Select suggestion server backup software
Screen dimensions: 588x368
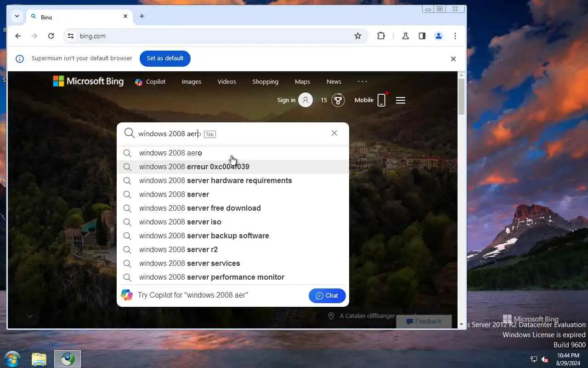click(x=233, y=236)
